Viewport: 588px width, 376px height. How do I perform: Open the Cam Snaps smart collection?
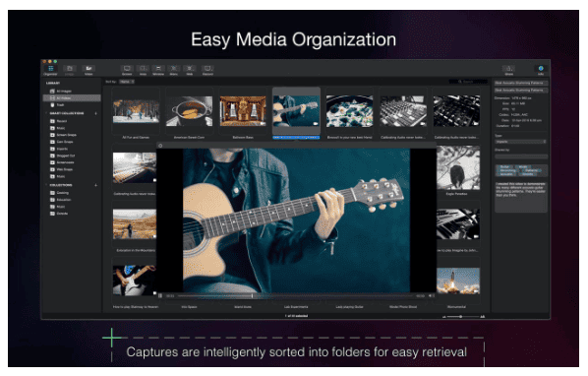(71, 142)
